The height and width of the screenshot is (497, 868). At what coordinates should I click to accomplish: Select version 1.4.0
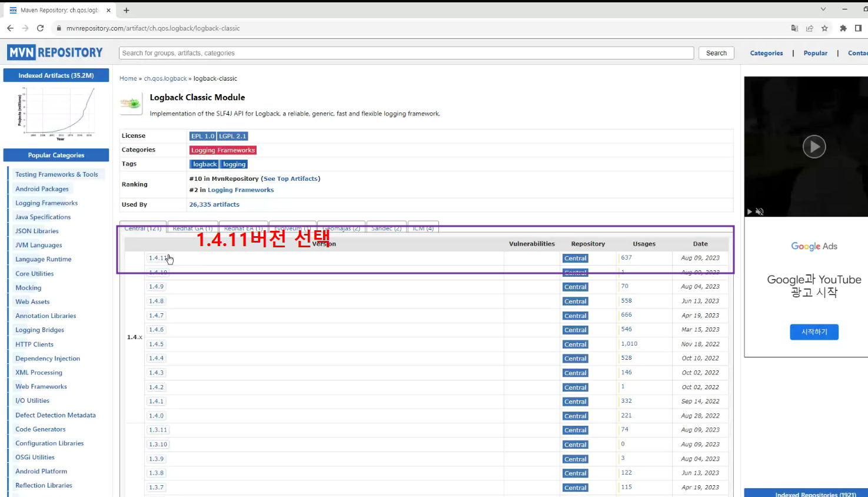[157, 416]
